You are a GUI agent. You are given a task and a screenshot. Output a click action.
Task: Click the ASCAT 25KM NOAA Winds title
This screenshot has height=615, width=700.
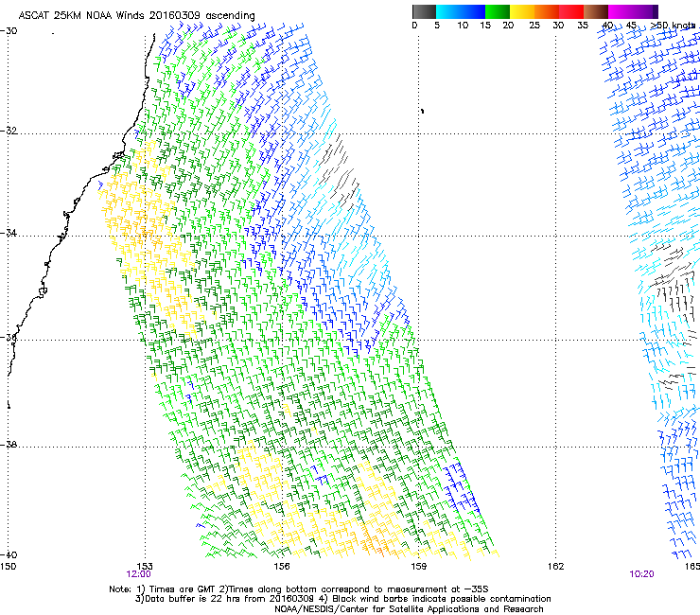(x=136, y=15)
